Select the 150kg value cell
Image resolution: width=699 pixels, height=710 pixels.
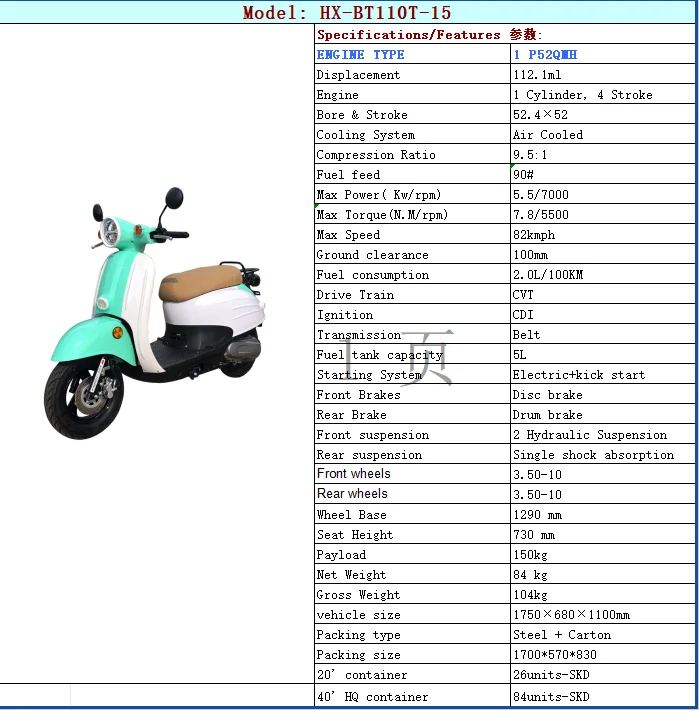(x=603, y=555)
